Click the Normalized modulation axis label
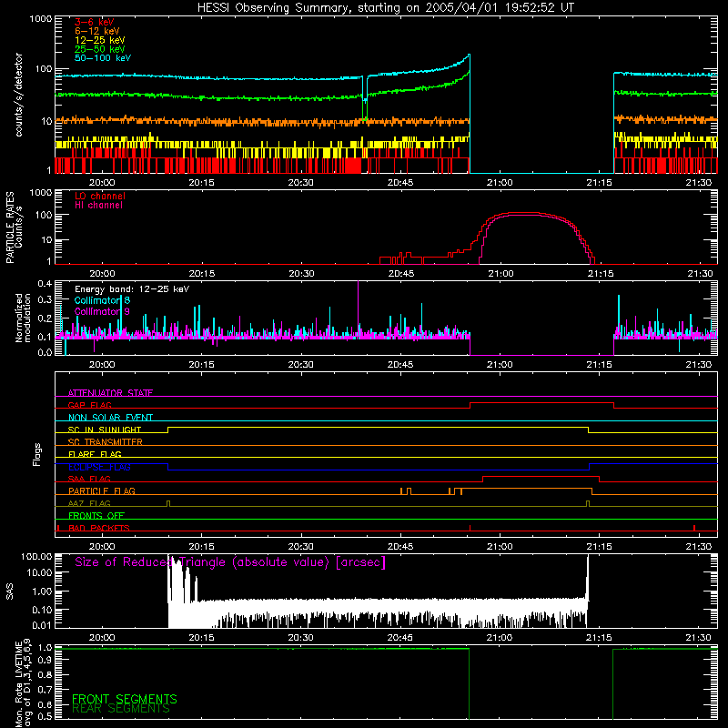Screen dimensions: 728x728 tap(23, 318)
